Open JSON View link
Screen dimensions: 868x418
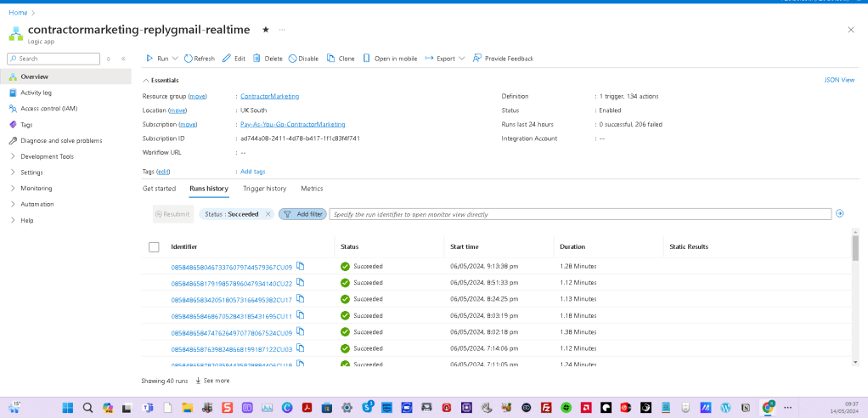(x=839, y=80)
